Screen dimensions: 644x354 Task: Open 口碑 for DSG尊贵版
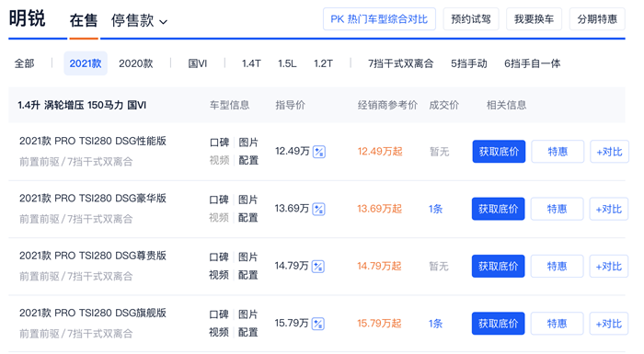click(x=219, y=257)
